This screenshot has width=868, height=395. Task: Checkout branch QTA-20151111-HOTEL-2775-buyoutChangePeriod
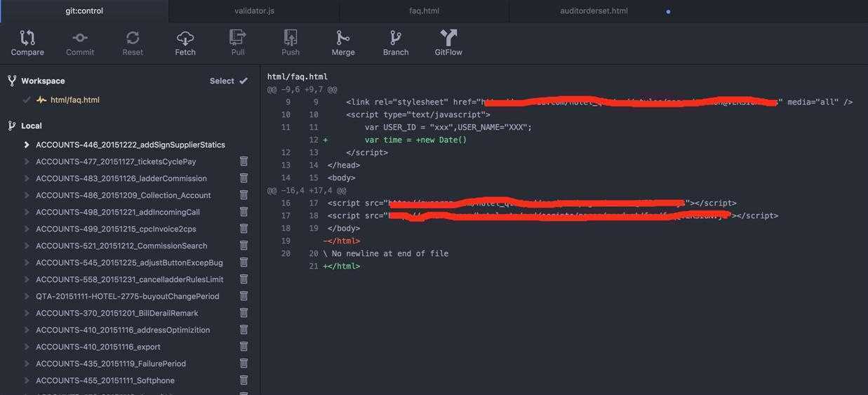click(x=128, y=296)
